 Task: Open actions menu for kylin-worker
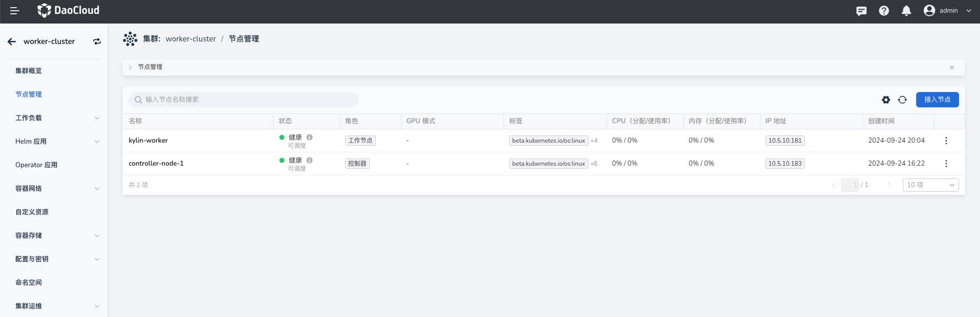[946, 141]
